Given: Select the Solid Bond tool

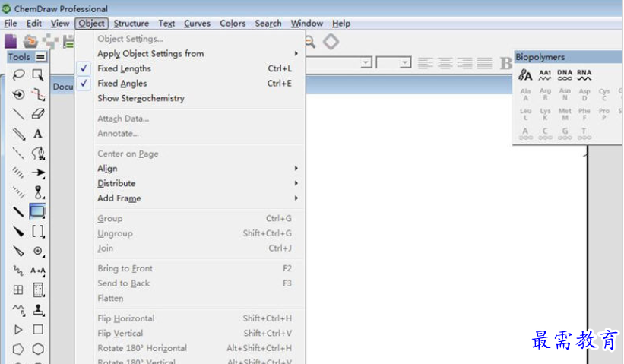Looking at the screenshot, I should coord(18,114).
